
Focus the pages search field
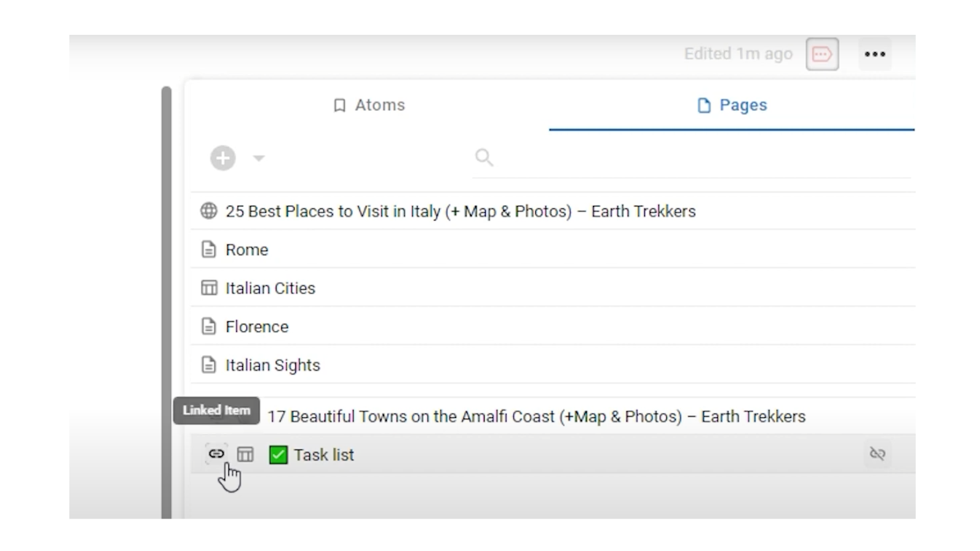point(692,158)
